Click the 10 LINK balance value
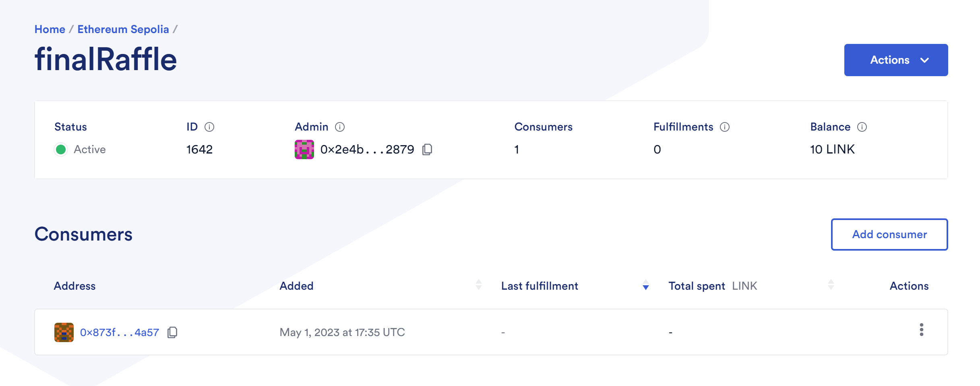 tap(832, 149)
